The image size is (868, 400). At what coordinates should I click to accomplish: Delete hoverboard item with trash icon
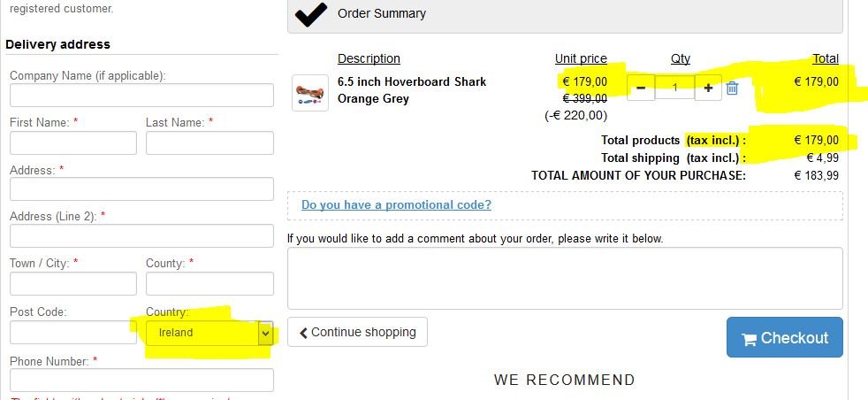[732, 88]
